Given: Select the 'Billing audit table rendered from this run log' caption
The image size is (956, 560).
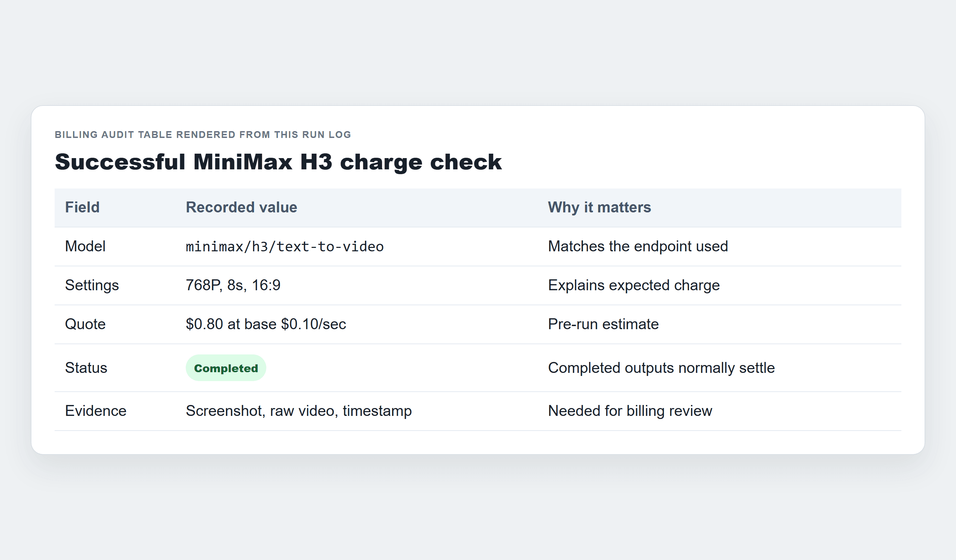Looking at the screenshot, I should [x=203, y=135].
